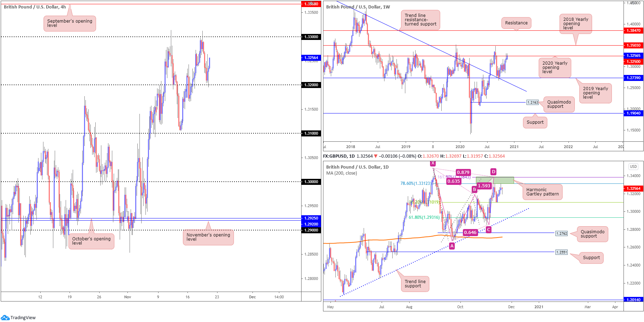Select the November's opening level callout
This screenshot has height=322, width=644.
coord(208,237)
